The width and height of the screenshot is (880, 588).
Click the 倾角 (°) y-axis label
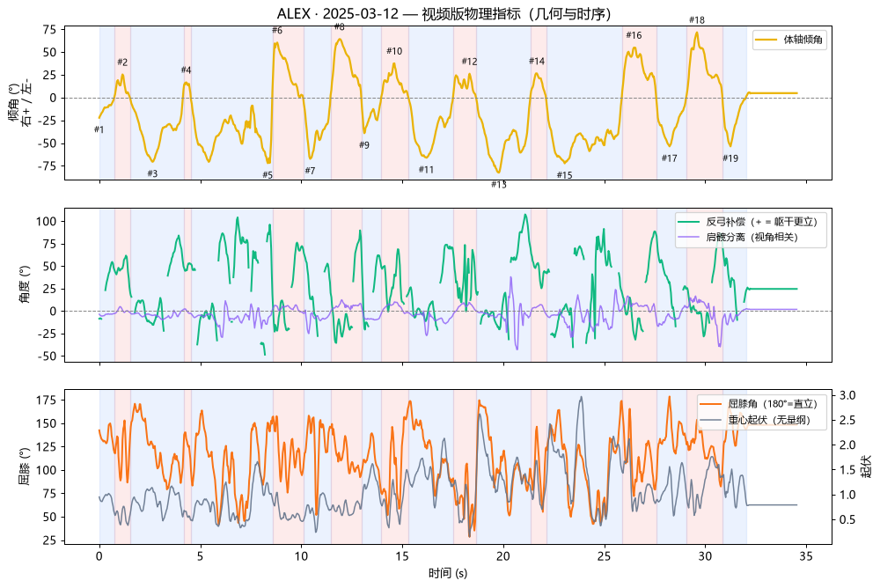19,103
